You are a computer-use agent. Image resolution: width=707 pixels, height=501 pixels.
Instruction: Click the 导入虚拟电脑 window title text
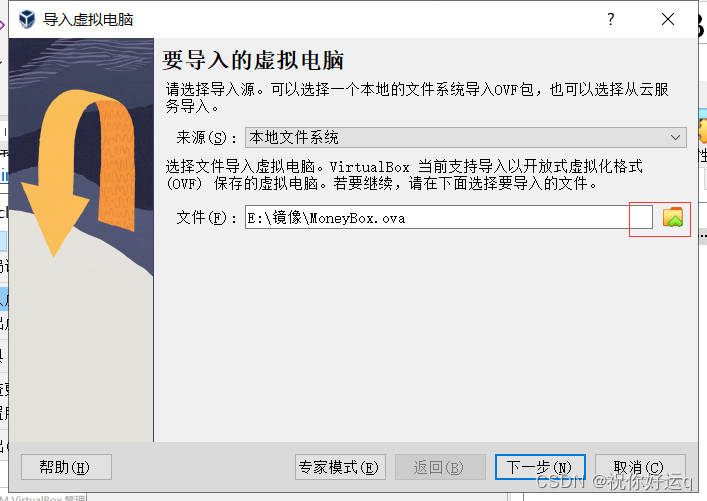click(88, 20)
